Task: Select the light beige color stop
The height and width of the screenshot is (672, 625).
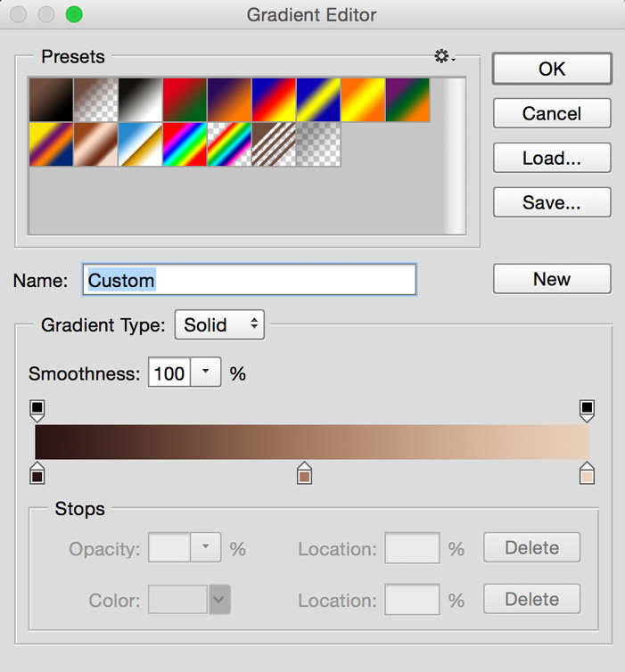Action: click(587, 473)
